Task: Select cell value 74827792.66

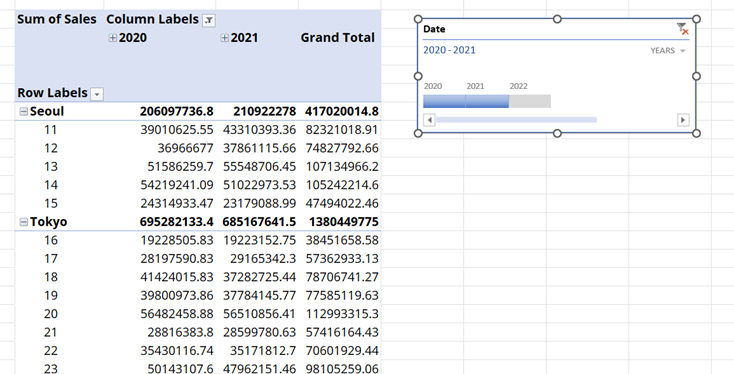Action: point(342,148)
